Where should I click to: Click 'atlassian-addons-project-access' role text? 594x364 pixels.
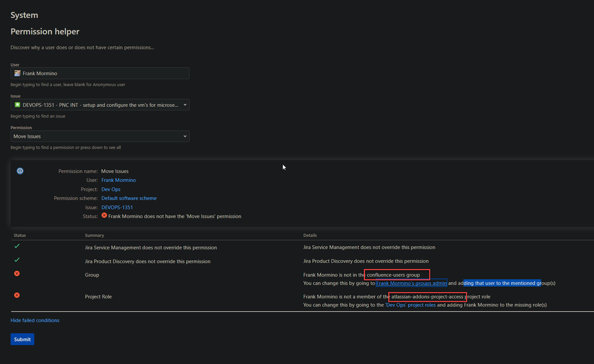pyautogui.click(x=428, y=297)
